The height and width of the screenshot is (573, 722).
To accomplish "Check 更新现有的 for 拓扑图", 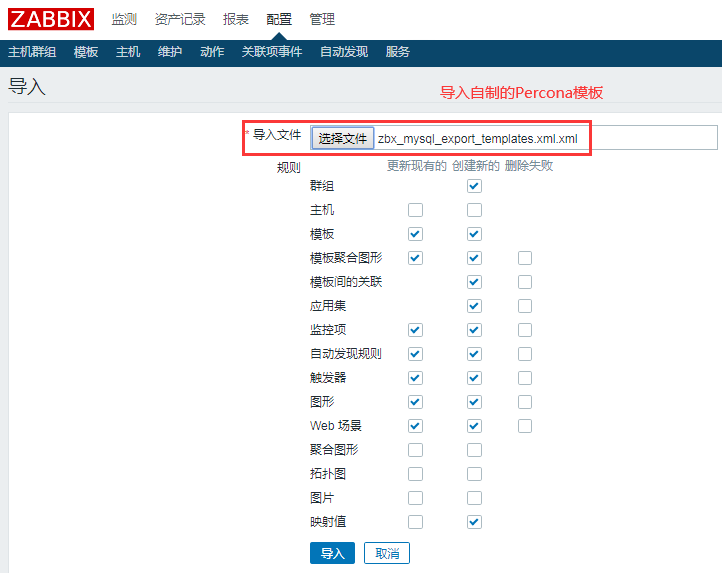I will [x=415, y=474].
